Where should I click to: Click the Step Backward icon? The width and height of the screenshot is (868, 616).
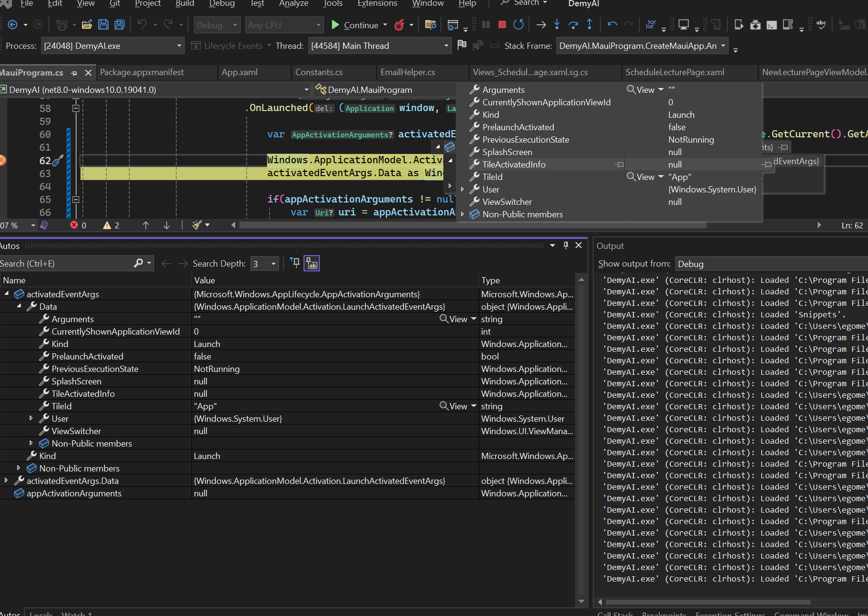point(612,24)
